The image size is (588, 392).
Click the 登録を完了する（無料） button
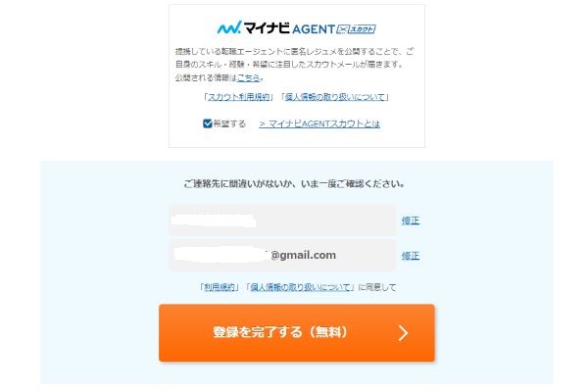[297, 333]
